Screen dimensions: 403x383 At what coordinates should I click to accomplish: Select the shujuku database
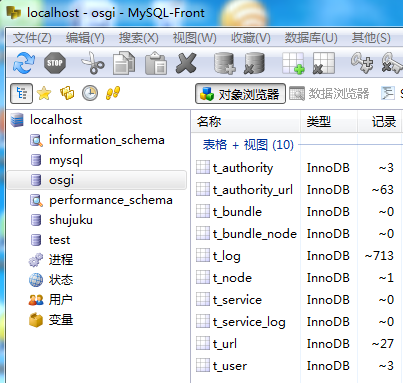pyautogui.click(x=71, y=220)
